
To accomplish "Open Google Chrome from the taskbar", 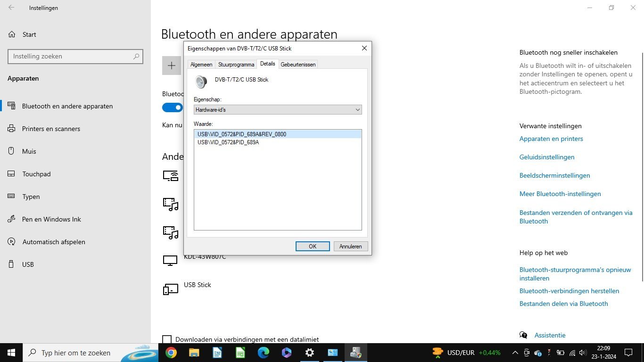I will 171,353.
